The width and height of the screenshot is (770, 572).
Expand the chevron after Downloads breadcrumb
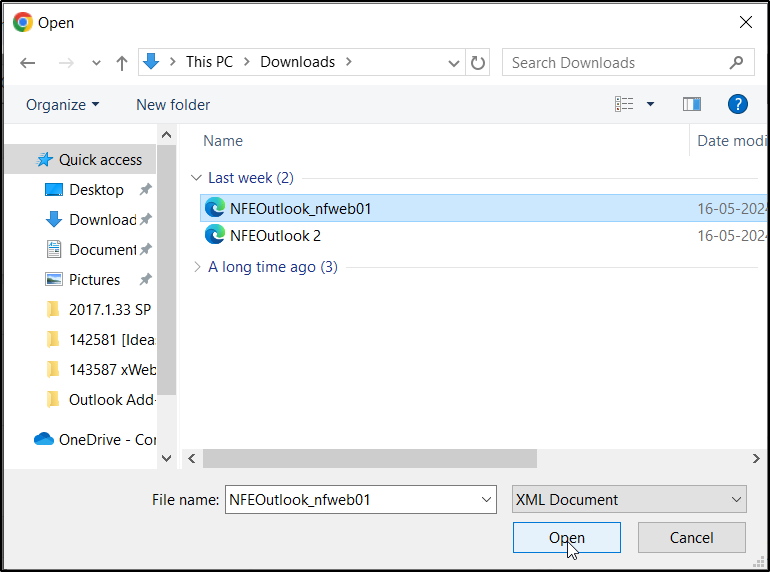pos(349,62)
